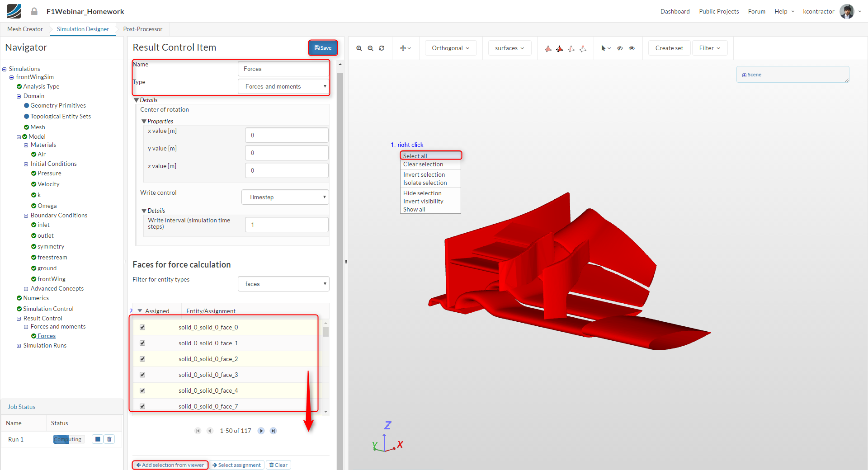Click the crossed-out eye hide icon
Image resolution: width=868 pixels, height=470 pixels.
point(620,48)
